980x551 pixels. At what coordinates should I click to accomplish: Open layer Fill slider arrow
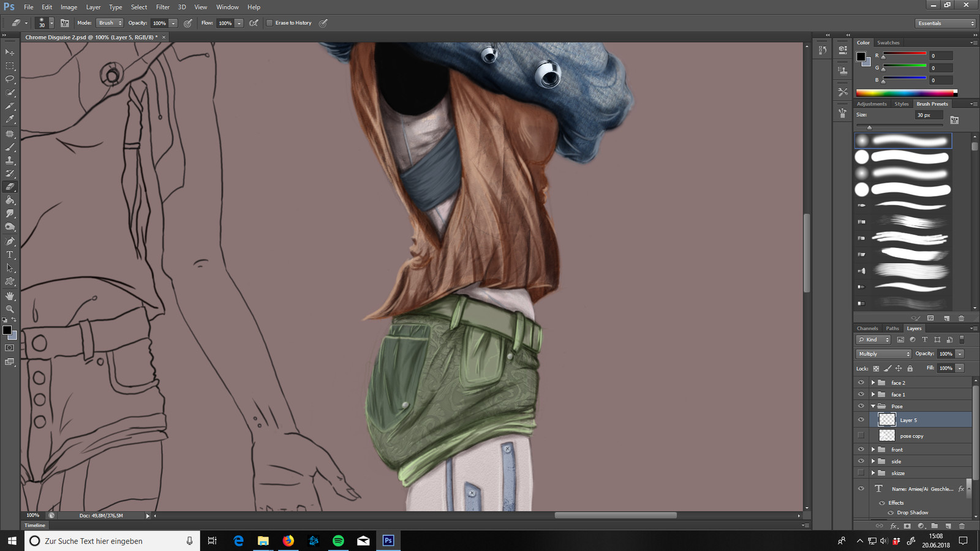coord(960,368)
